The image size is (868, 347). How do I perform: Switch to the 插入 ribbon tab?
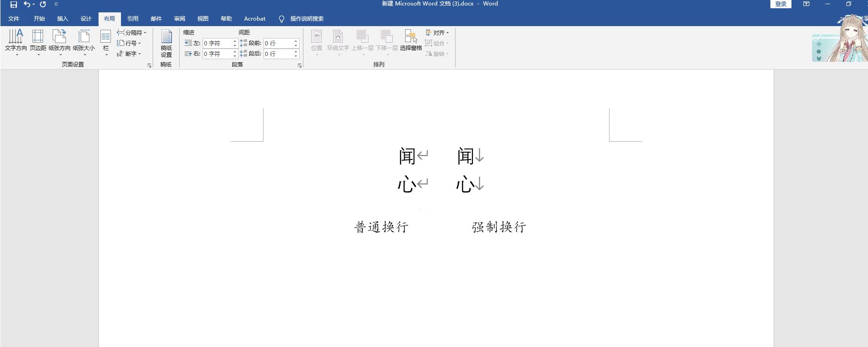pyautogui.click(x=62, y=19)
